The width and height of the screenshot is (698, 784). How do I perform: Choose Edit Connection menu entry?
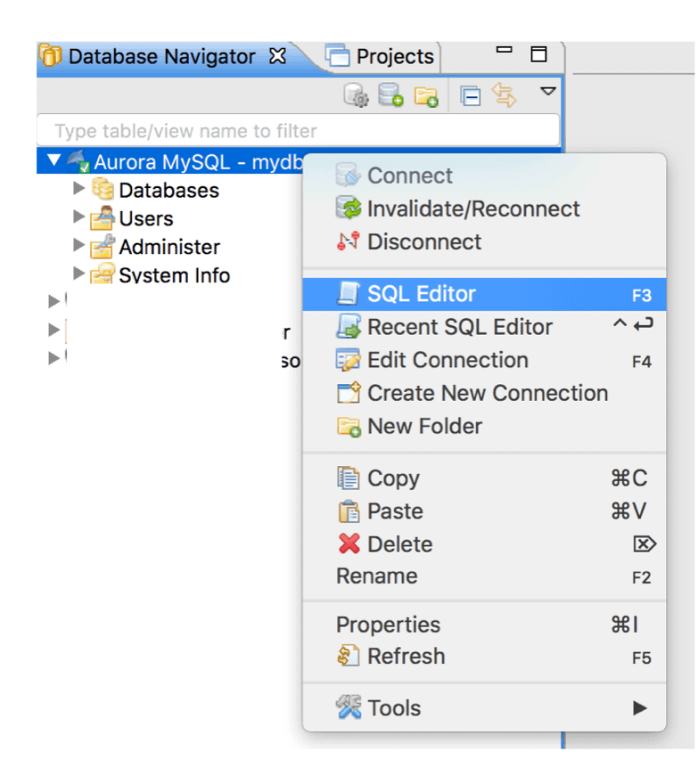coord(484,360)
